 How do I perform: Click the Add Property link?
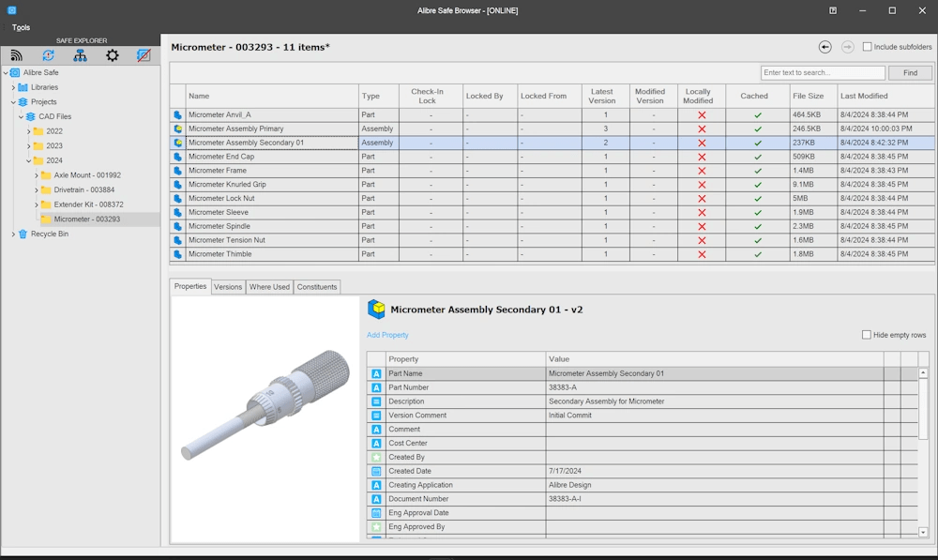click(x=387, y=335)
